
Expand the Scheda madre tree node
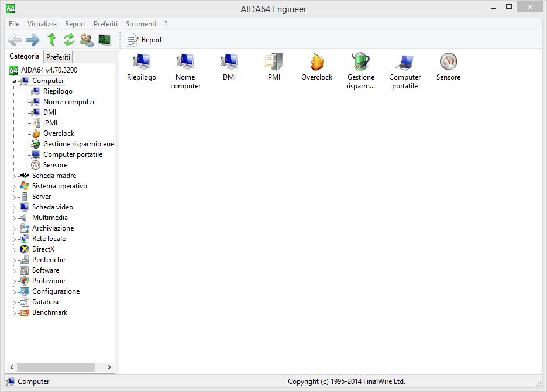pyautogui.click(x=15, y=176)
